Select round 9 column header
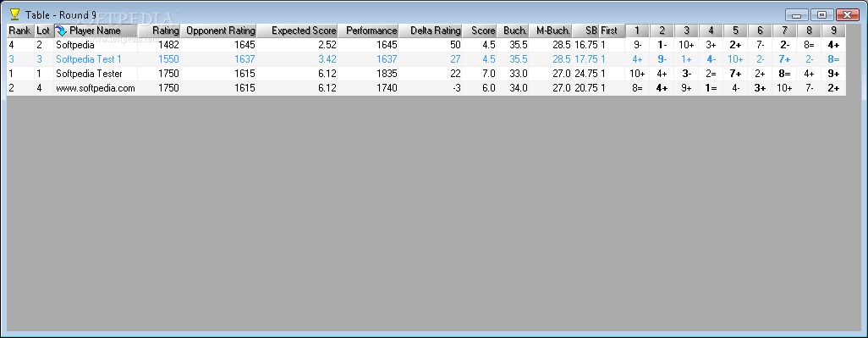 [833, 31]
